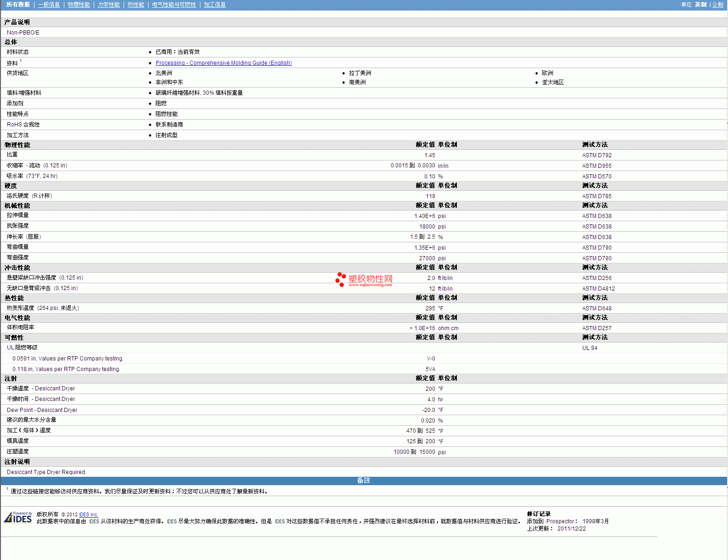Open the 力学性能 navigation link

108,5
